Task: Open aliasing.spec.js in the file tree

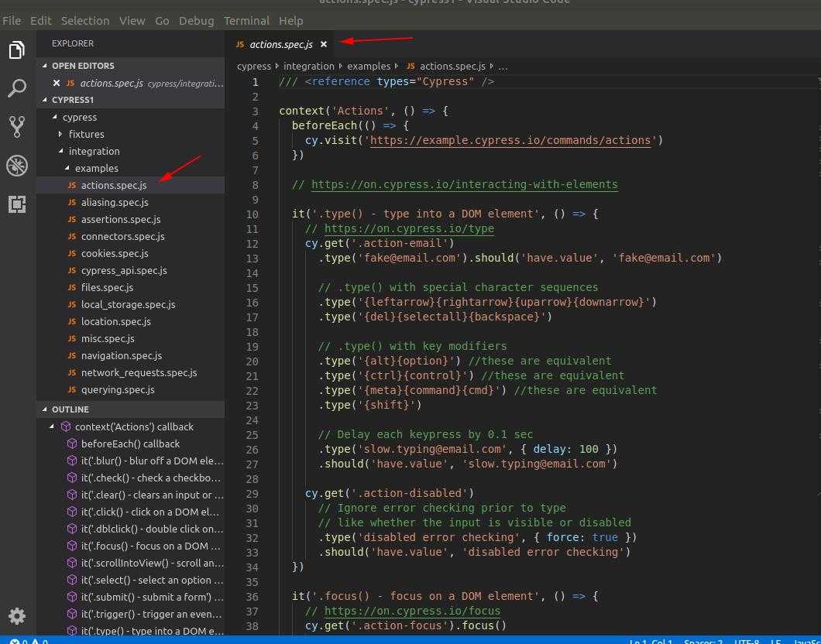Action: tap(115, 202)
